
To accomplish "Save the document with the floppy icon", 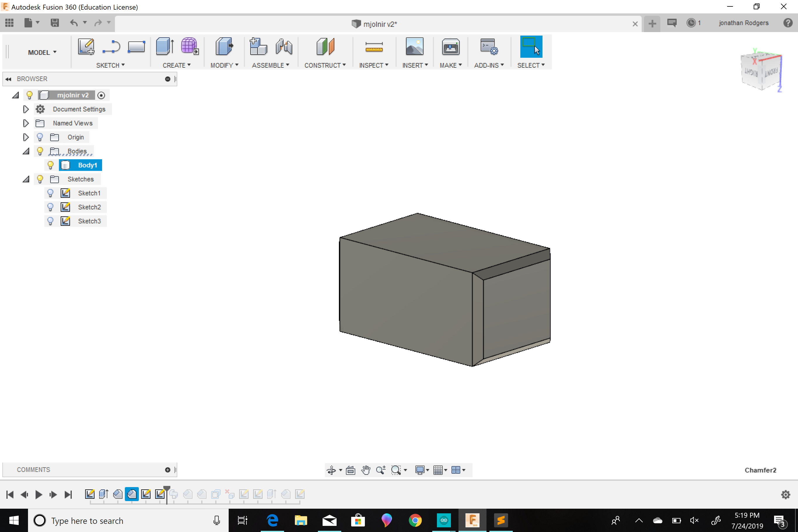I will point(55,23).
